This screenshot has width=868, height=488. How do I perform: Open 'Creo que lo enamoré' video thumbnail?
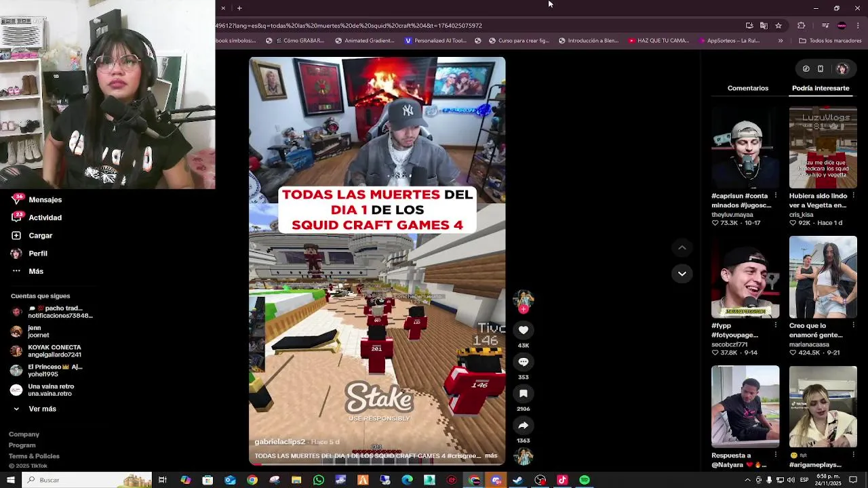click(823, 277)
